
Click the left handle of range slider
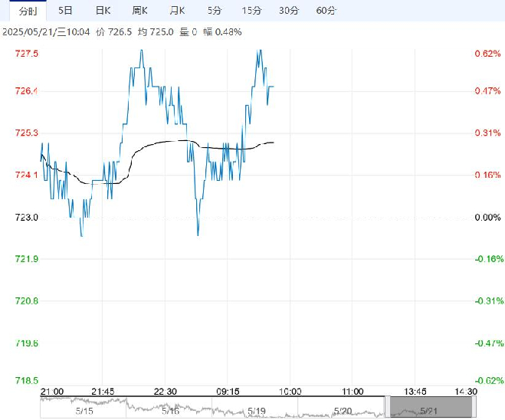(388, 407)
